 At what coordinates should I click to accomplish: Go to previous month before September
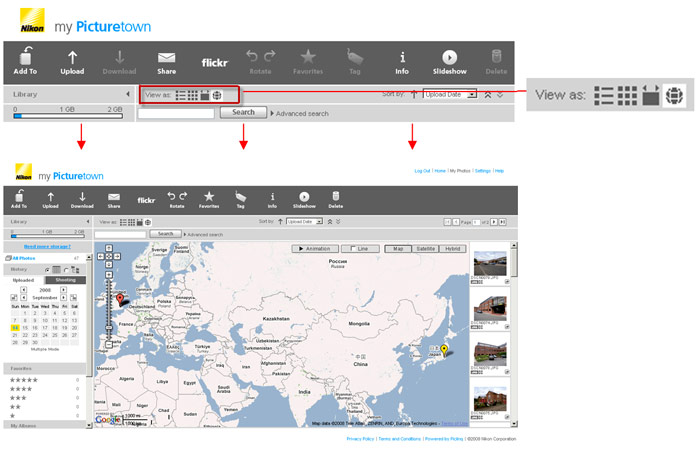(x=24, y=297)
